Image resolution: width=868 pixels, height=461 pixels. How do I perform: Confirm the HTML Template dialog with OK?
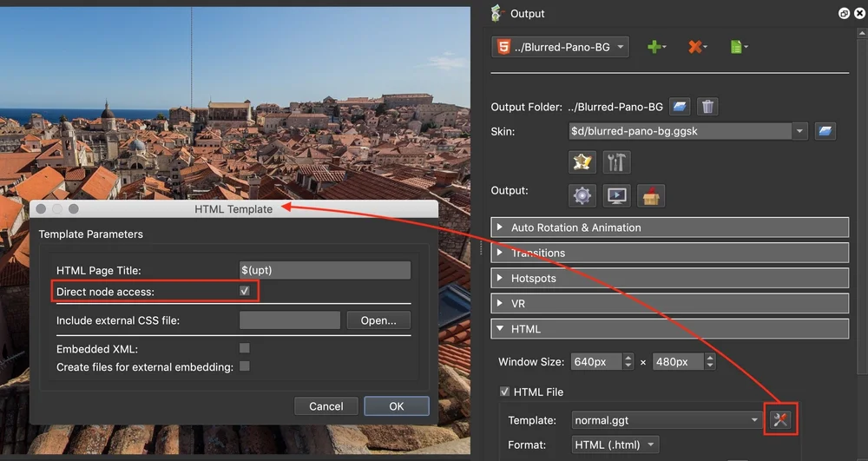[x=397, y=406]
